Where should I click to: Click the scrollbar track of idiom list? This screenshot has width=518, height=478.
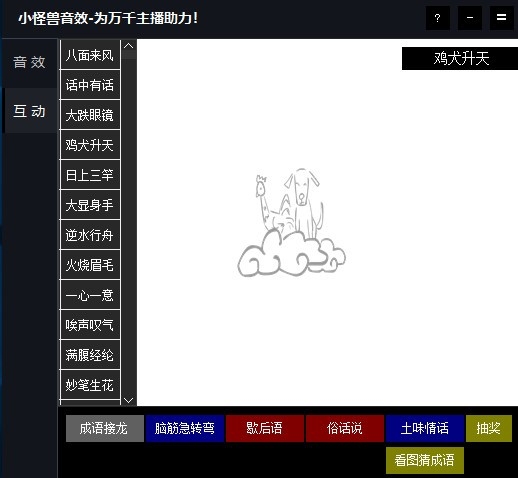(128, 227)
